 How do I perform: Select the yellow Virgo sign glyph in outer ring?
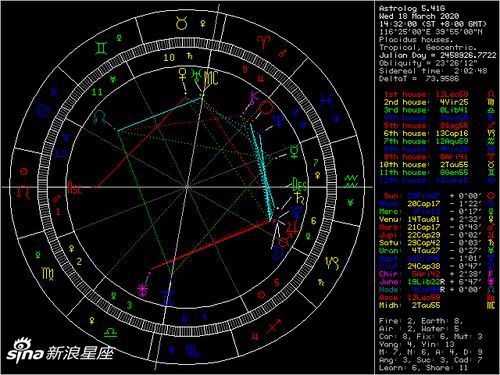[48, 273]
